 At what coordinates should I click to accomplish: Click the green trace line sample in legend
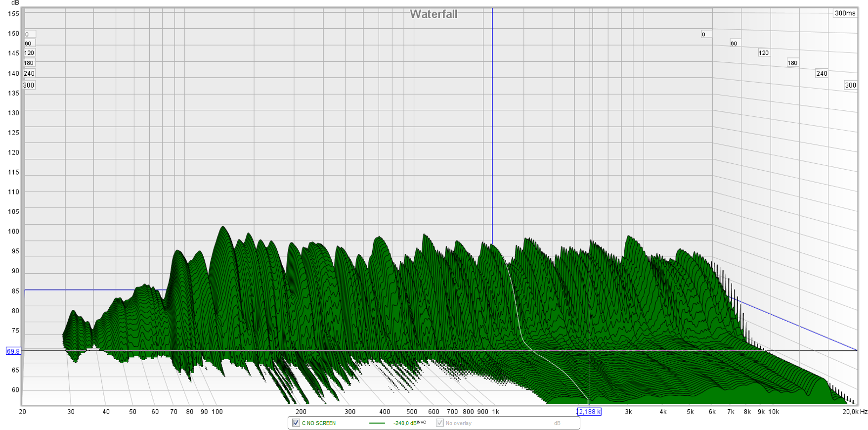coord(377,423)
